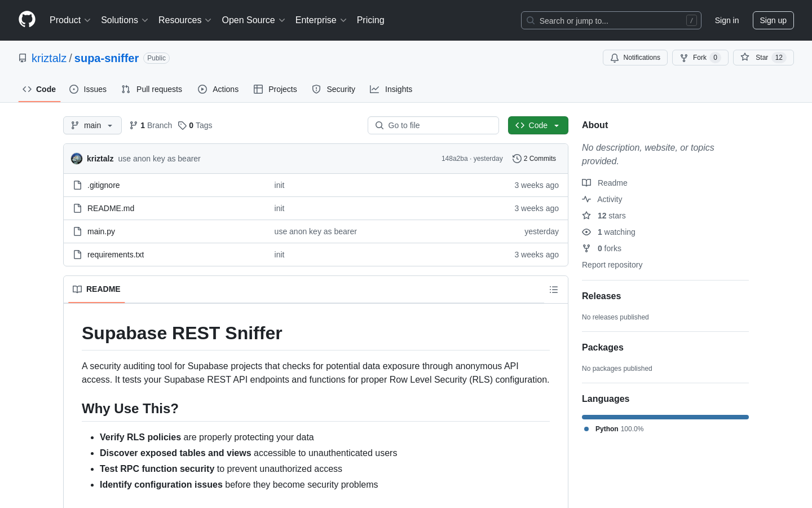
Task: Switch to the Code tab
Action: (x=39, y=89)
